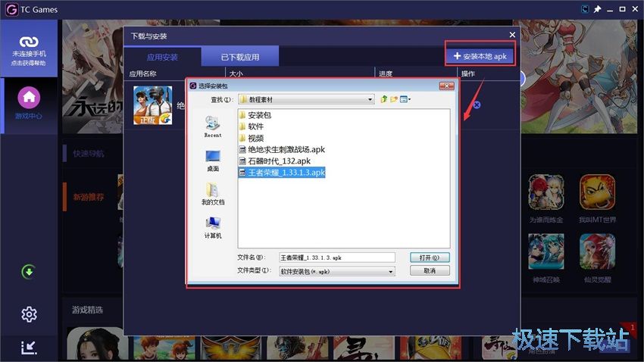Viewport: 644px width, 362px height.
Task: Maximize the TC Games window
Action: [x=622, y=9]
